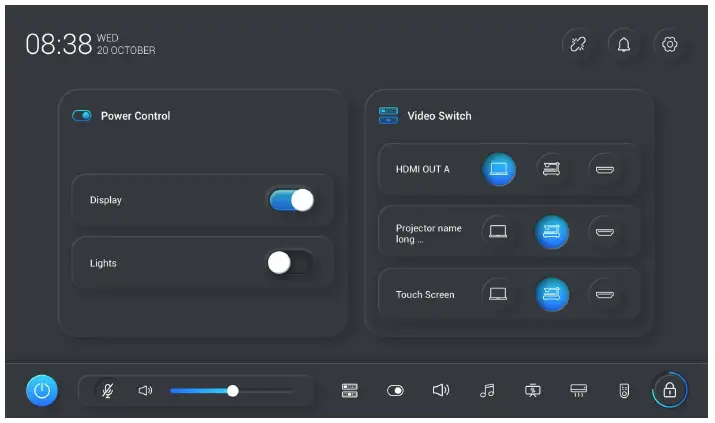715x423 pixels.
Task: Click the HDMI OUT A label
Action: tap(423, 169)
